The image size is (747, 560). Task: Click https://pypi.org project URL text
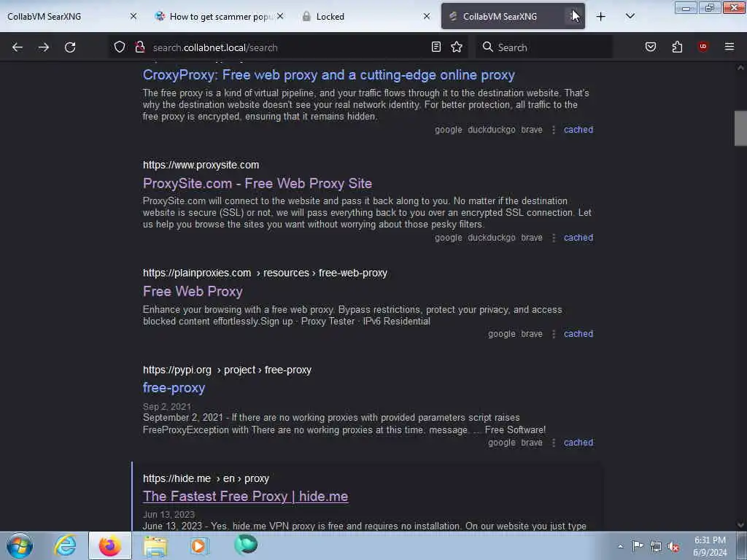228,370
